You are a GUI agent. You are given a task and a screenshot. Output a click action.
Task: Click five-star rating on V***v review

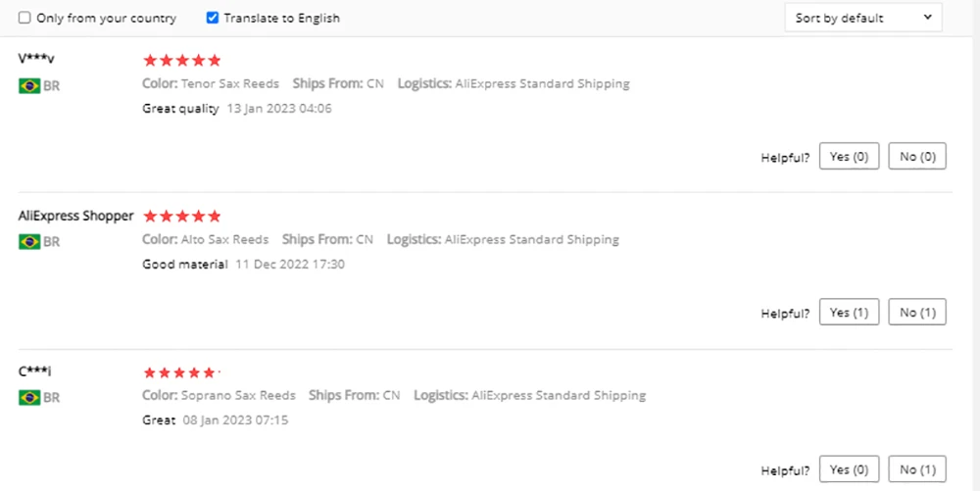point(182,61)
